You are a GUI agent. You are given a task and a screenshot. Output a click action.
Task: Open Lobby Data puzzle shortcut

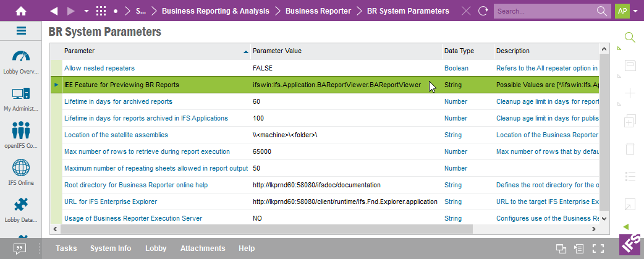[x=21, y=210]
